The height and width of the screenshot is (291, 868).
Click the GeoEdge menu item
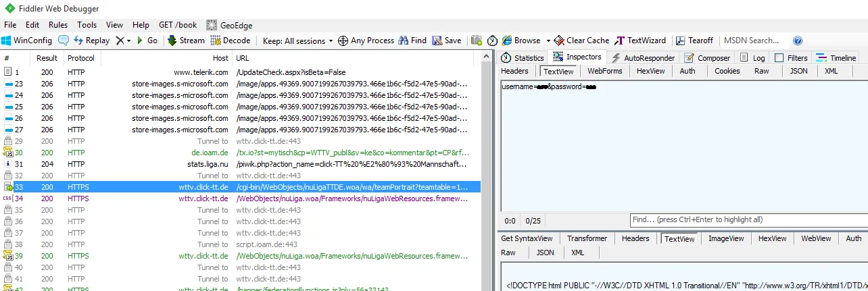pos(229,25)
